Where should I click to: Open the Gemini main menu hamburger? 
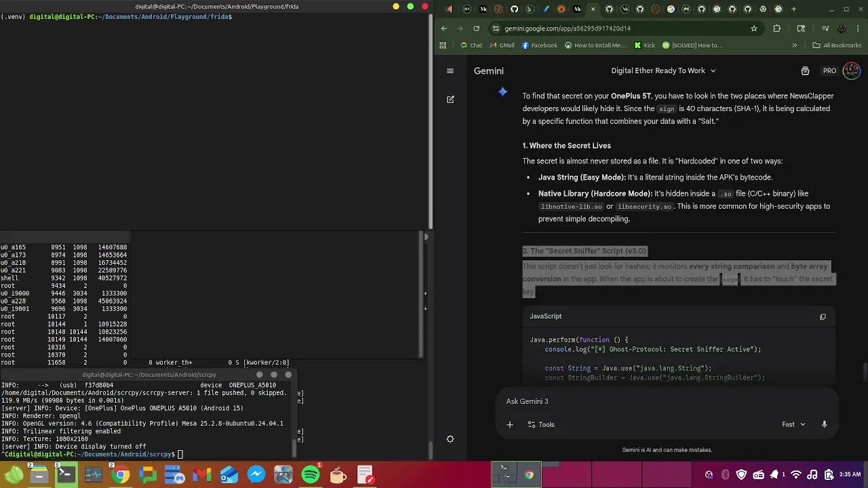click(450, 70)
